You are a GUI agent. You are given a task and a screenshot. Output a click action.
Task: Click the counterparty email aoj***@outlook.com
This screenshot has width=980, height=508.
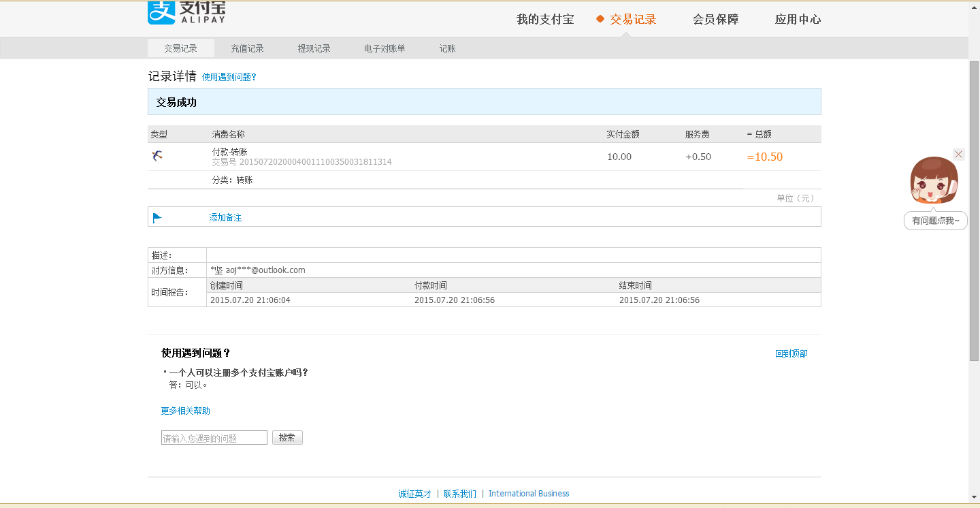pyautogui.click(x=265, y=270)
